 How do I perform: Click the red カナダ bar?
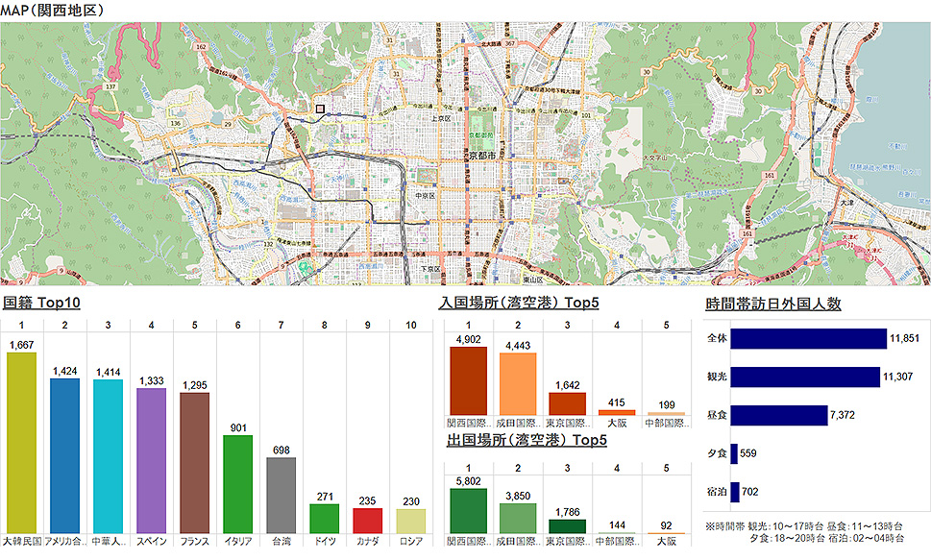point(367,521)
